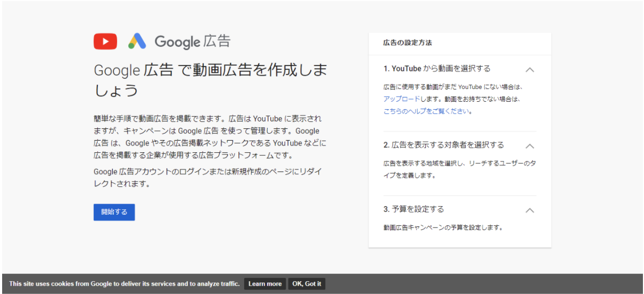Open the アップロード link

pos(401,99)
